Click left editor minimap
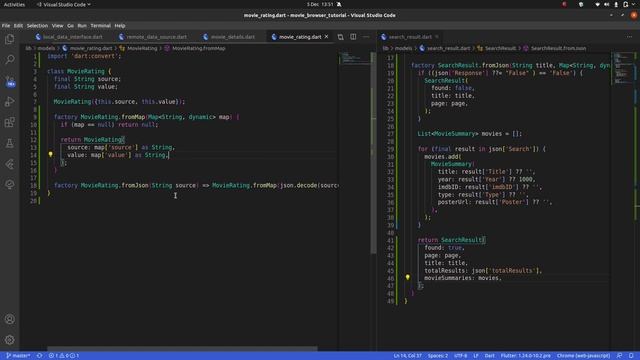 pyautogui.click(x=354, y=59)
